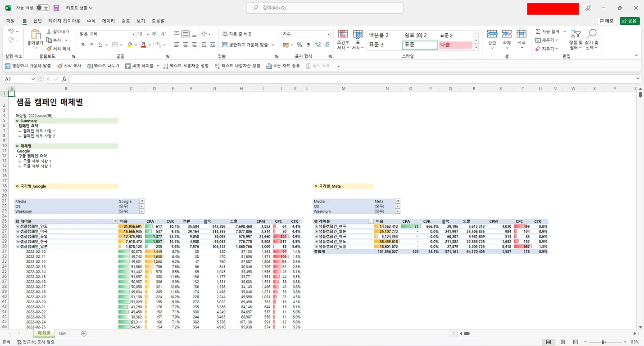644x346 pixels.
Task: Click the zoom slider handle
Action: point(603,342)
